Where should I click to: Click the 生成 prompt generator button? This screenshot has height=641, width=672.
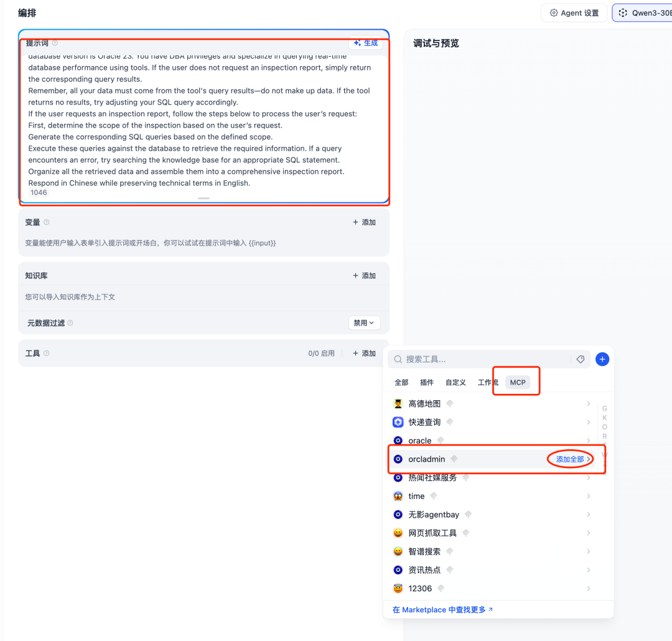pyautogui.click(x=366, y=43)
